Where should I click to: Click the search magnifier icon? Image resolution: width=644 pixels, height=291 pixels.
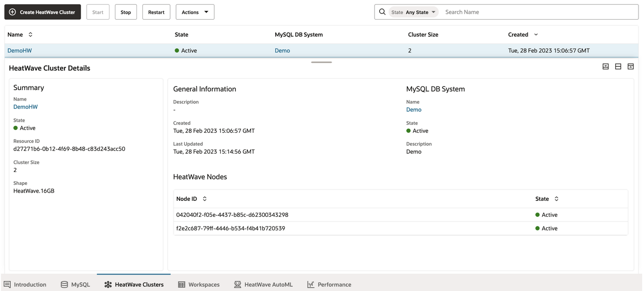(x=382, y=12)
